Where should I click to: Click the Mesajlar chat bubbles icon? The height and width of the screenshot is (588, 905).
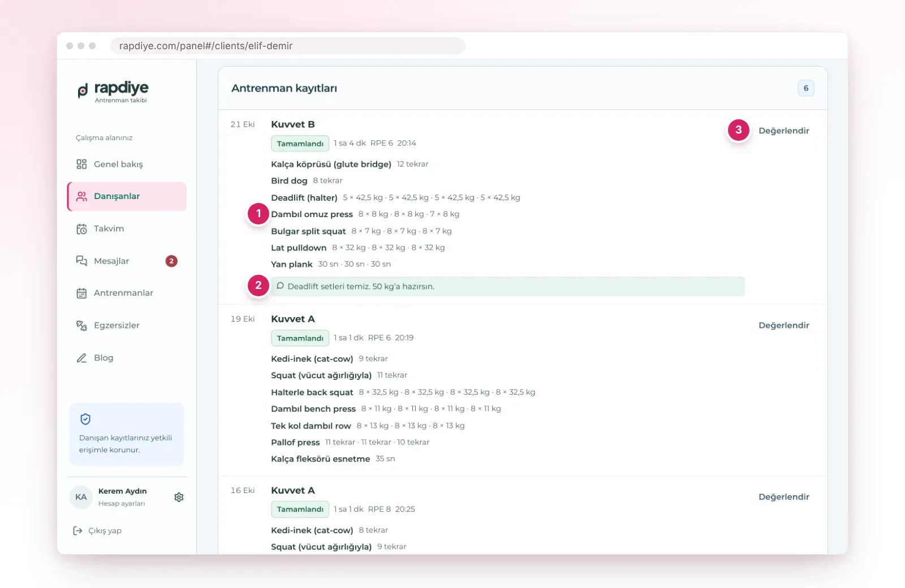(x=81, y=261)
